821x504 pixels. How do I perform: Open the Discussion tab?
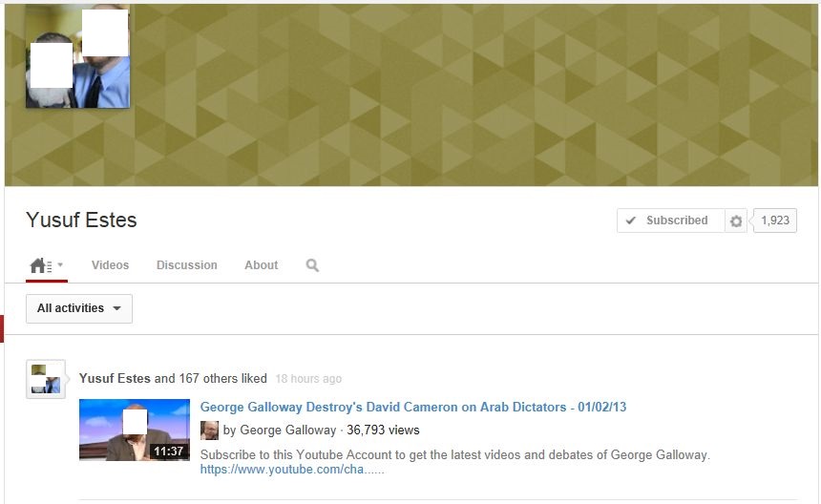[187, 265]
